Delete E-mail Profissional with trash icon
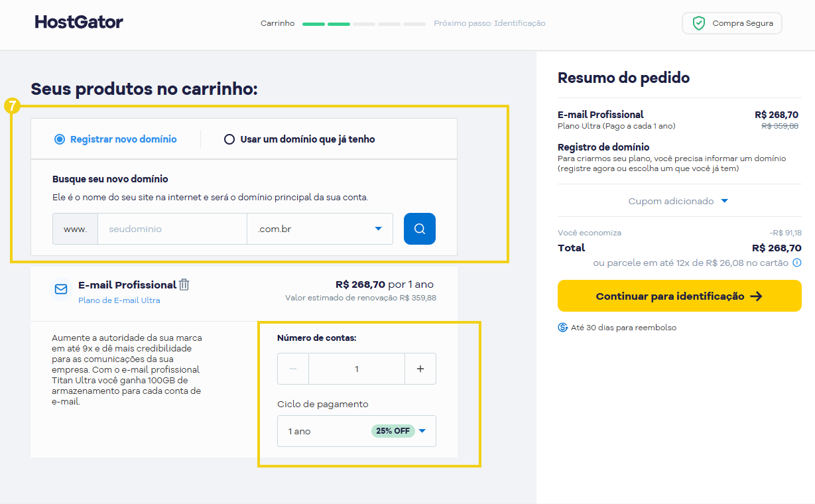 coord(184,284)
